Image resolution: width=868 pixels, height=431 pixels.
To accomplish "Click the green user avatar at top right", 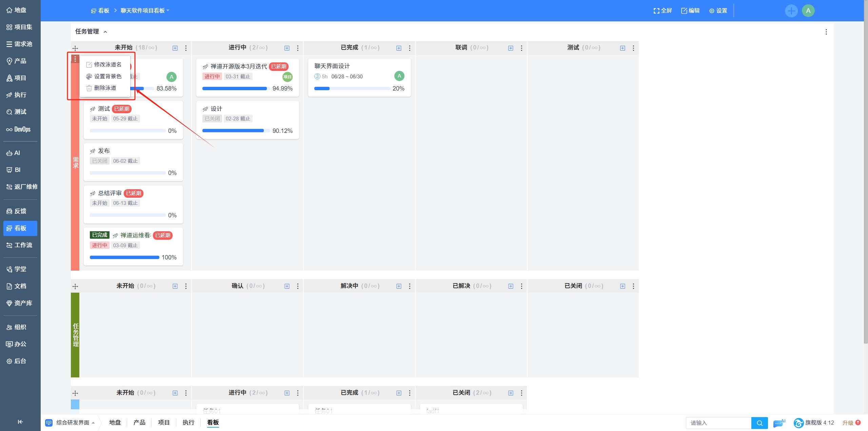I will point(808,11).
